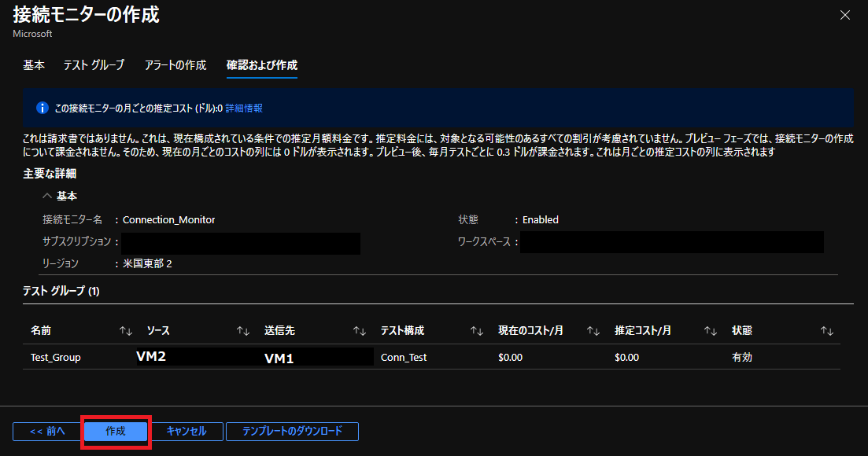868x456 pixels.
Task: Select the Test_Group row name
Action: (55, 358)
